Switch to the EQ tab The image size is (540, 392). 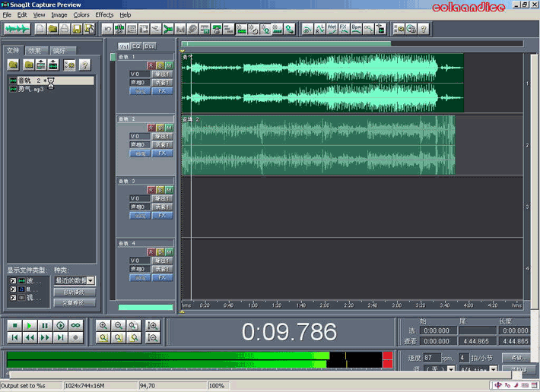[x=136, y=46]
